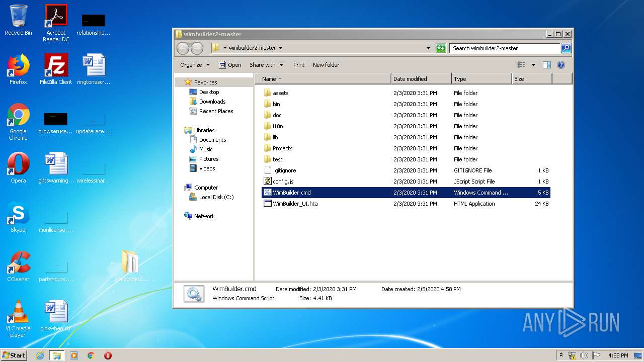Sort by the Name column header
Screen dimensions: 644x362
click(x=323, y=79)
